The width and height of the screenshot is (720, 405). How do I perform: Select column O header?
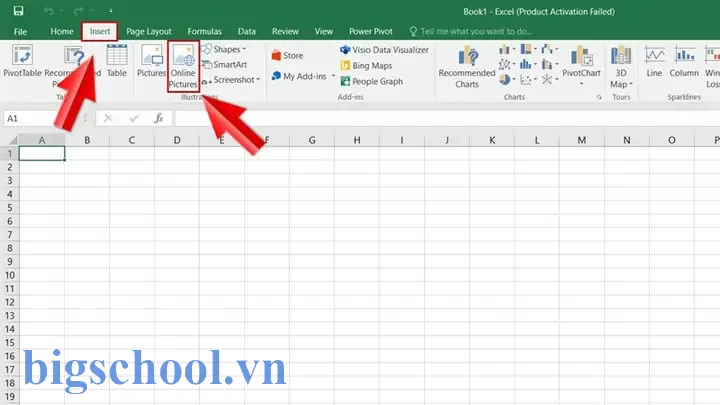[x=672, y=140]
